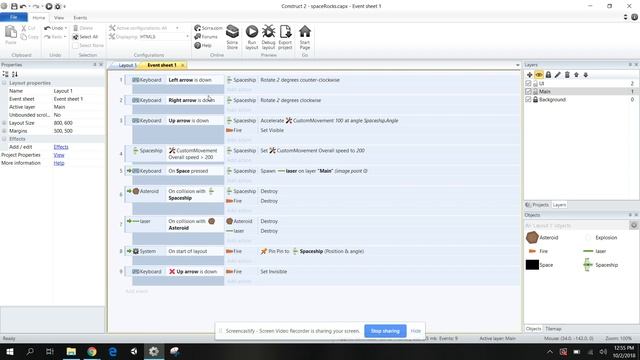
Task: Move layer up with the arrow icon
Action: pyautogui.click(x=576, y=75)
